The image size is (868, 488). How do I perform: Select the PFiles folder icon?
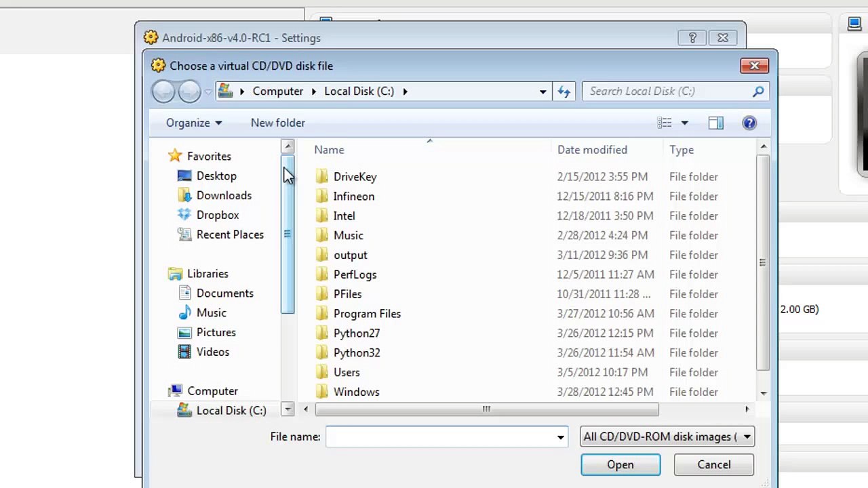(x=322, y=295)
